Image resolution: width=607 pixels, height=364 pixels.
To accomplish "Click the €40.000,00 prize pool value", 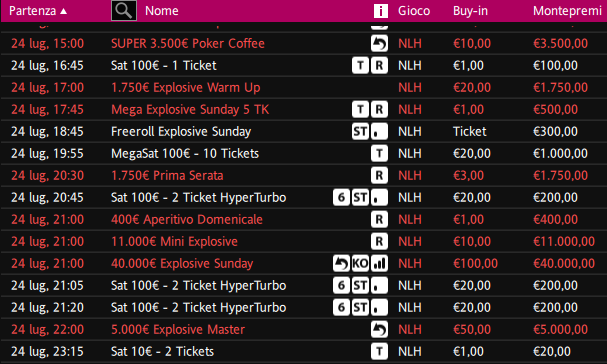I will 564,264.
